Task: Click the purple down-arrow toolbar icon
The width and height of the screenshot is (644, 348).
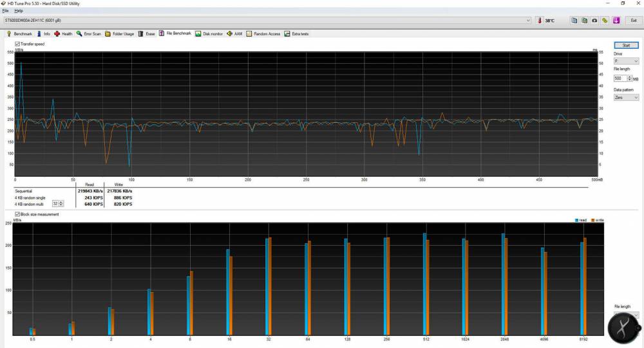Action: click(x=616, y=20)
